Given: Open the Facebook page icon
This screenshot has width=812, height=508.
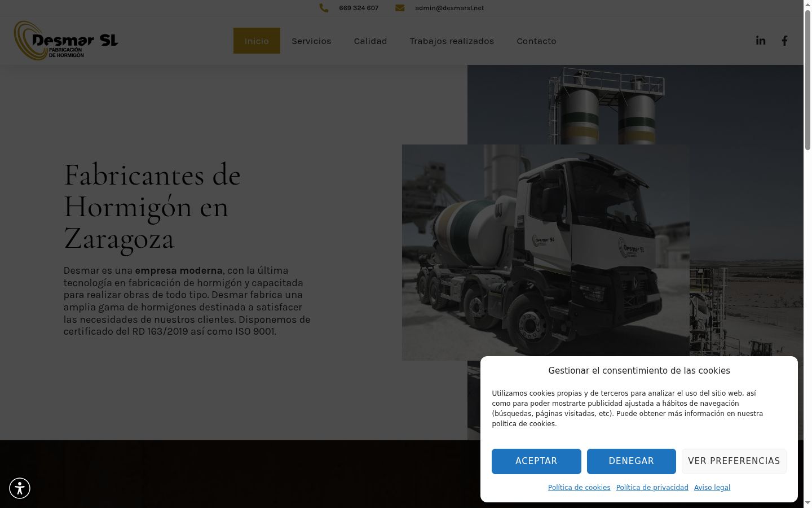Looking at the screenshot, I should pos(784,41).
